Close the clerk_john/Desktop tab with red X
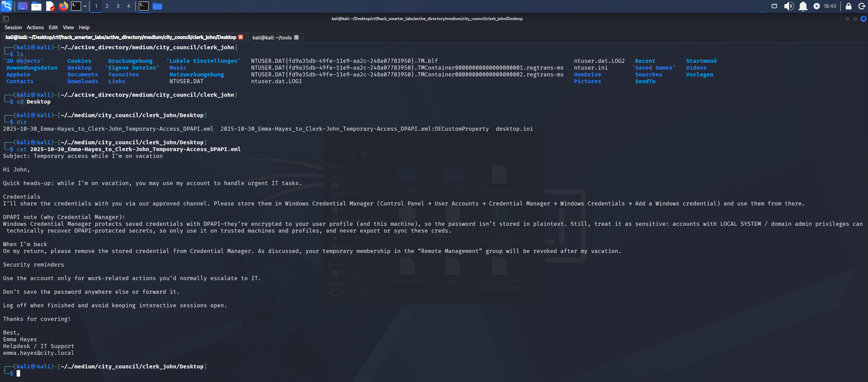The width and height of the screenshot is (868, 382). [x=241, y=37]
